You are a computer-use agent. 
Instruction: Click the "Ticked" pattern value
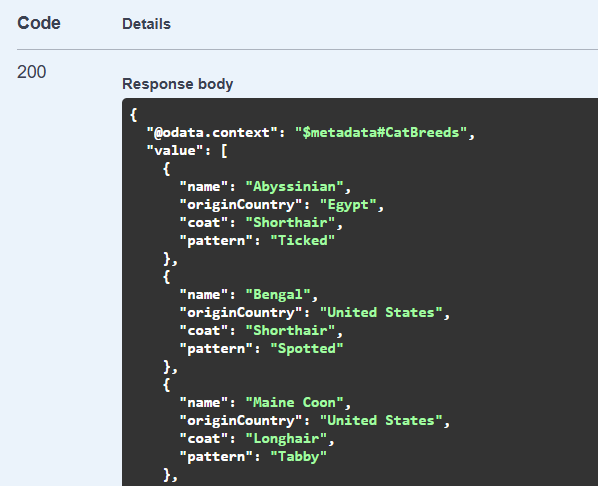pyautogui.click(x=302, y=241)
